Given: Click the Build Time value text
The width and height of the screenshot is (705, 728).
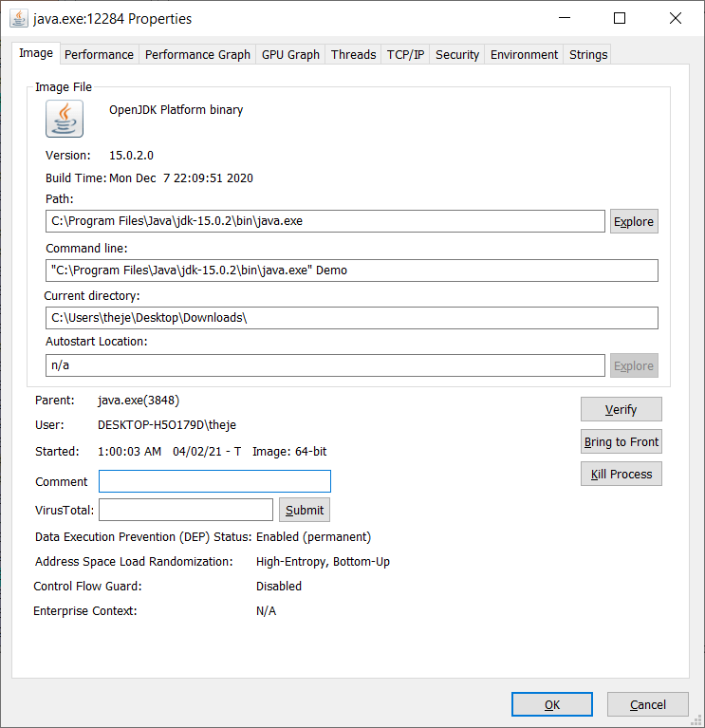Looking at the screenshot, I should 181,178.
